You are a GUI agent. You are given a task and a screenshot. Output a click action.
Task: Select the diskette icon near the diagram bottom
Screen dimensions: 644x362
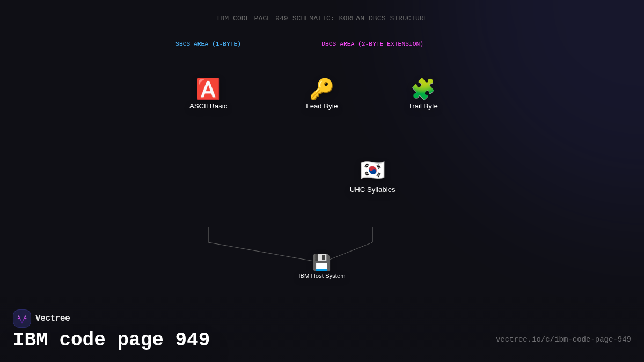[322, 262]
